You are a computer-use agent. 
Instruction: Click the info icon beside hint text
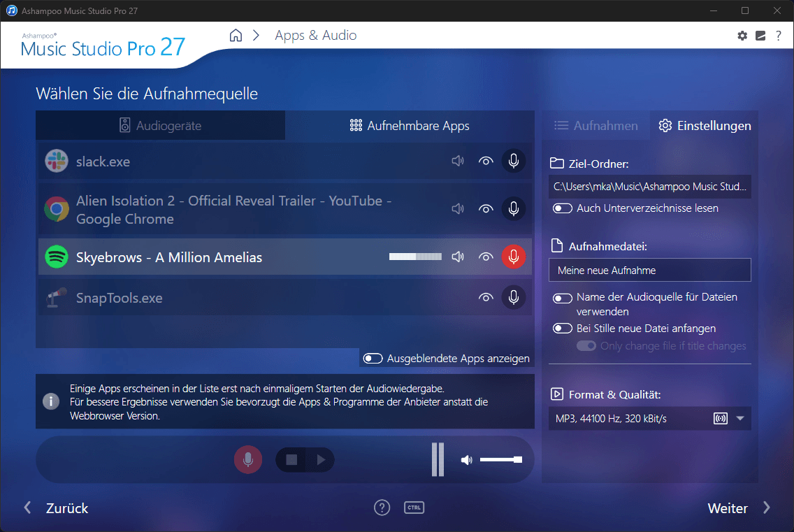(50, 402)
